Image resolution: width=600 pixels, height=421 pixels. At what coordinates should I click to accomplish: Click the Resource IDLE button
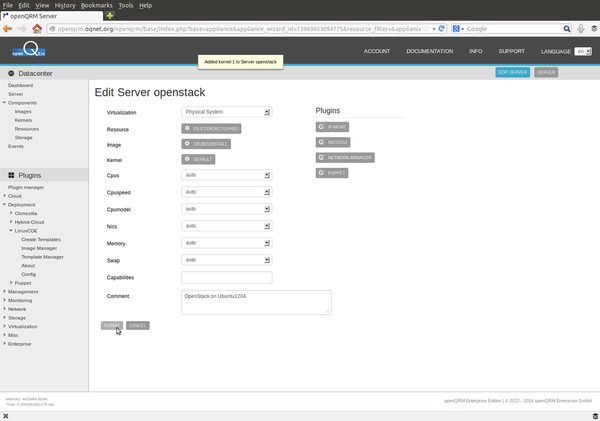tap(211, 129)
